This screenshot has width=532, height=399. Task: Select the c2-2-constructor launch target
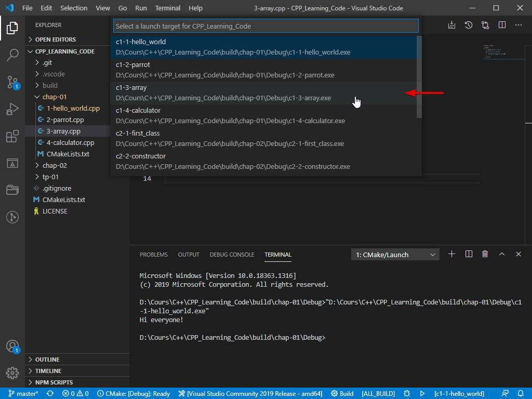(x=263, y=161)
